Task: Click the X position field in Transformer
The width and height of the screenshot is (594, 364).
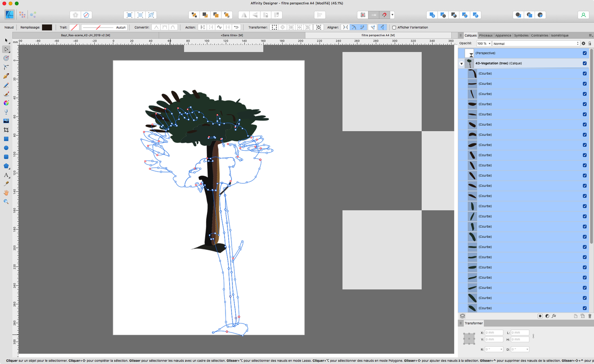Action: click(x=494, y=332)
